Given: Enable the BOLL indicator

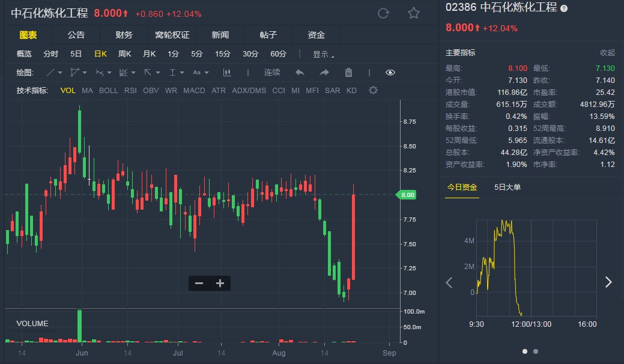Looking at the screenshot, I should 108,90.
